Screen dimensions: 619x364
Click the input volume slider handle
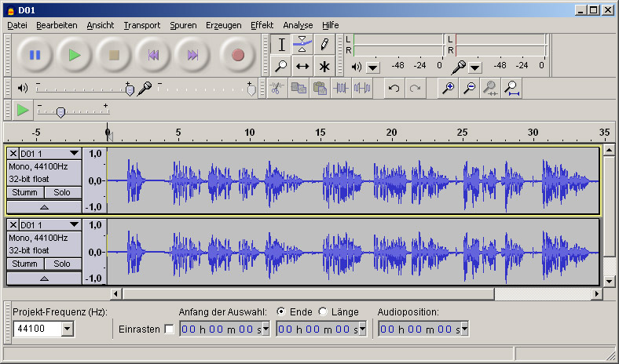coord(251,90)
